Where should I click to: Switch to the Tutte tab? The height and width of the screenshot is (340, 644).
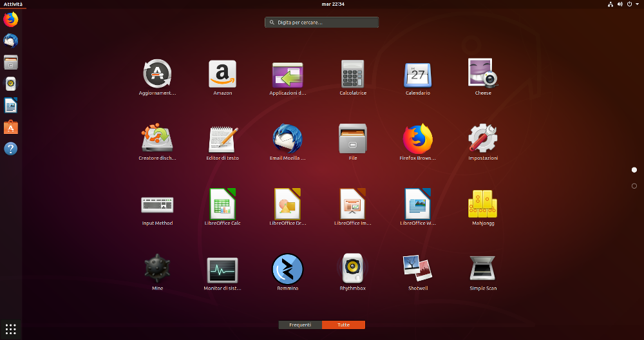343,325
